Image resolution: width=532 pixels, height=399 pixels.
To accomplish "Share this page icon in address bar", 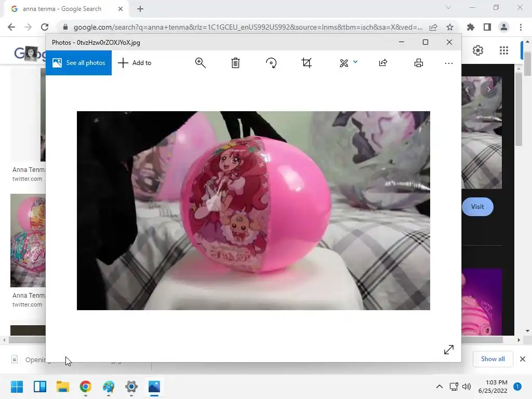I will click(x=433, y=27).
